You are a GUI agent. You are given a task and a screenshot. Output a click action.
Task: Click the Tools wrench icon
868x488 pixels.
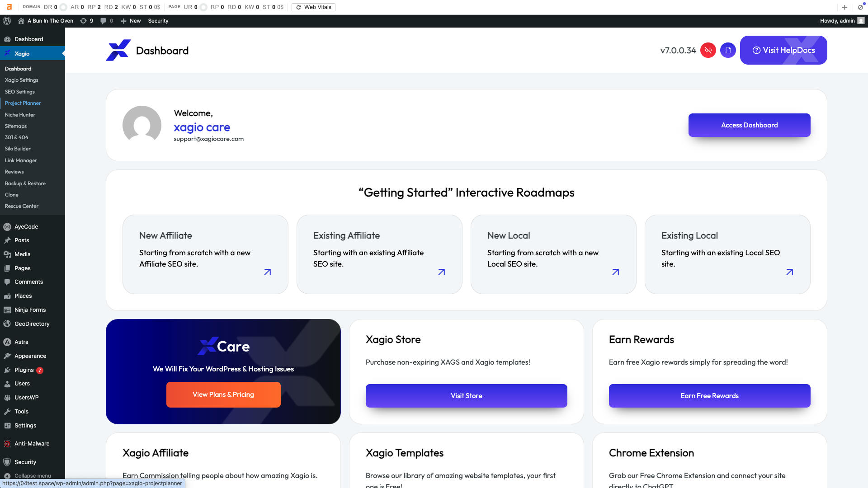coord(7,412)
